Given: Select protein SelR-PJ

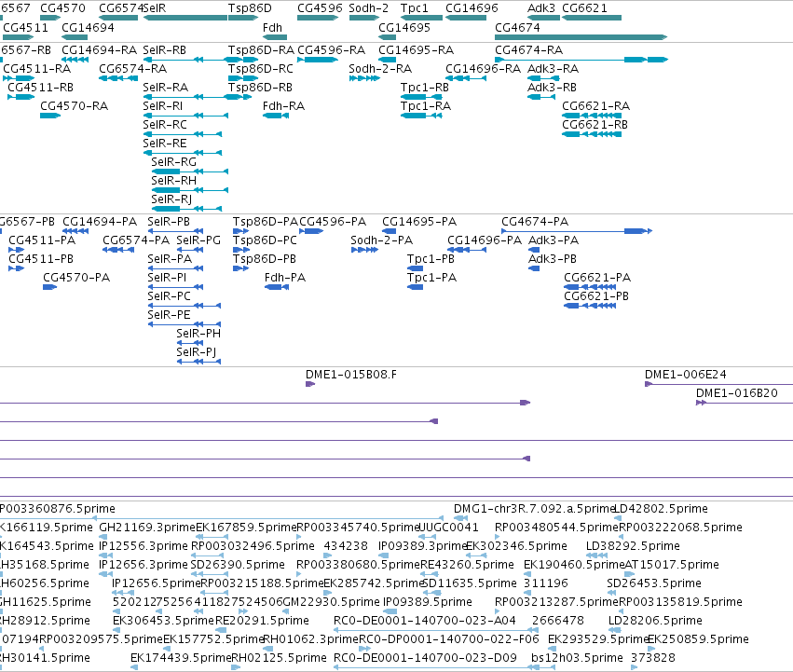Looking at the screenshot, I should coord(197,352).
